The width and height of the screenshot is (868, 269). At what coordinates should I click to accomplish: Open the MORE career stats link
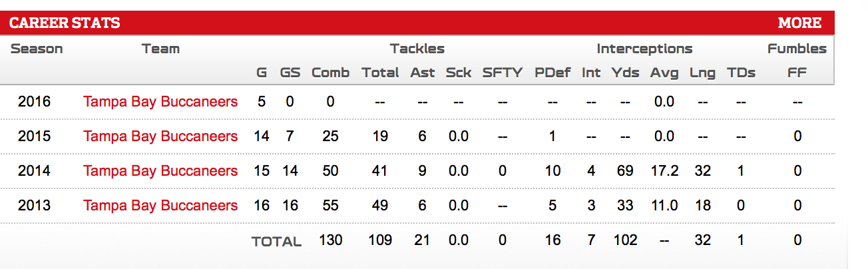pos(799,23)
